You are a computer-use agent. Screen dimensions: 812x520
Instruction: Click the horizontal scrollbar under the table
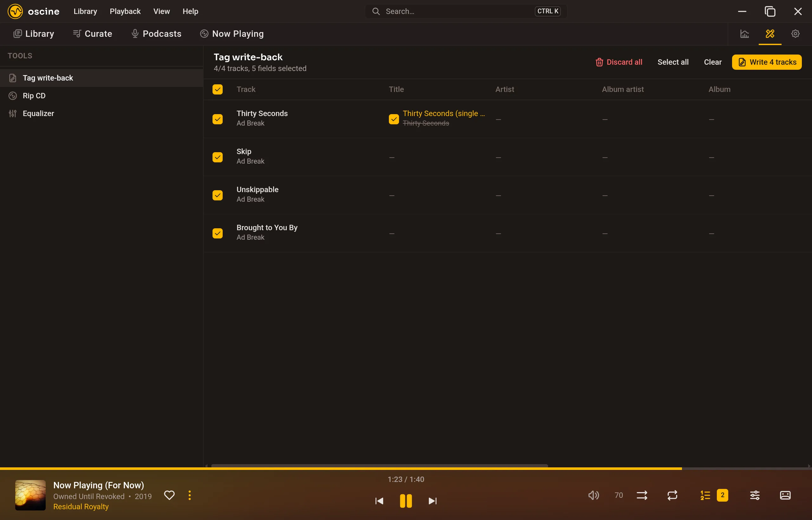pyautogui.click(x=379, y=466)
